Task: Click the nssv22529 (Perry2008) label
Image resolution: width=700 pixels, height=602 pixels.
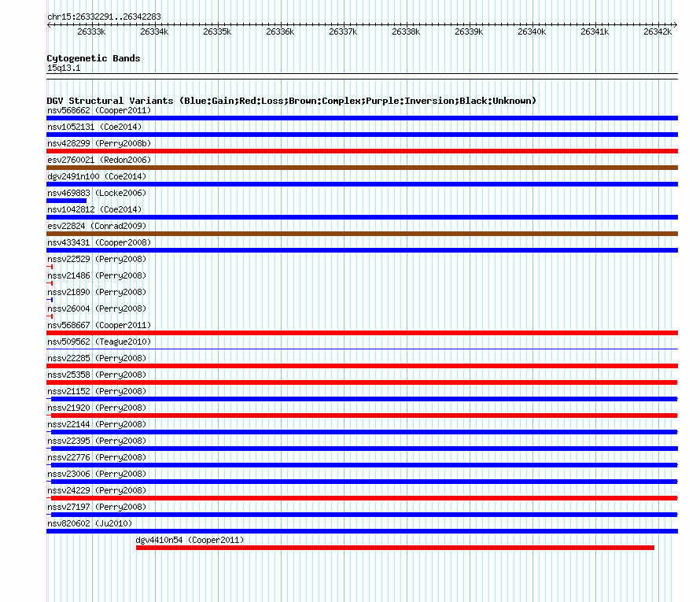Action: (x=97, y=259)
